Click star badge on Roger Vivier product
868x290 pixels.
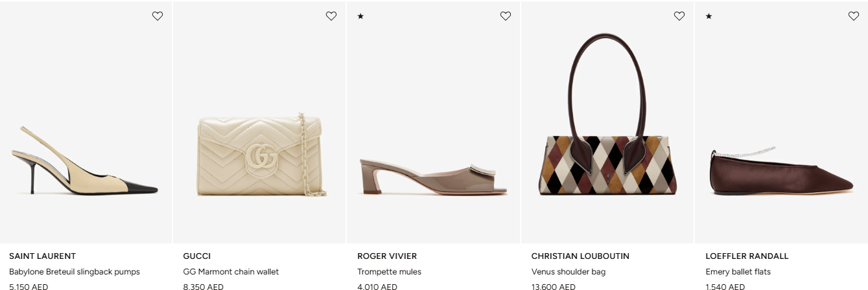360,16
